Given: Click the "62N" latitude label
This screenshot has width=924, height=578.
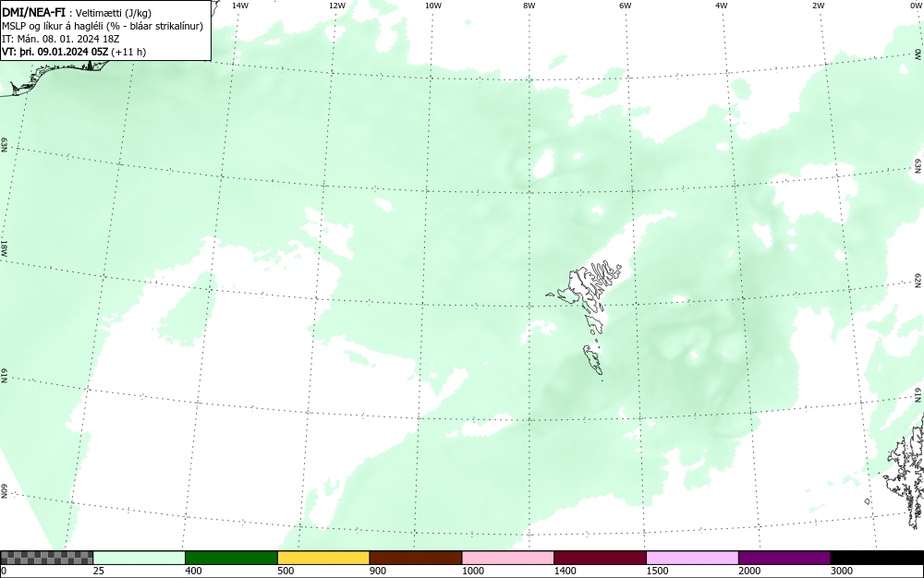Looking at the screenshot, I should pyautogui.click(x=918, y=280).
